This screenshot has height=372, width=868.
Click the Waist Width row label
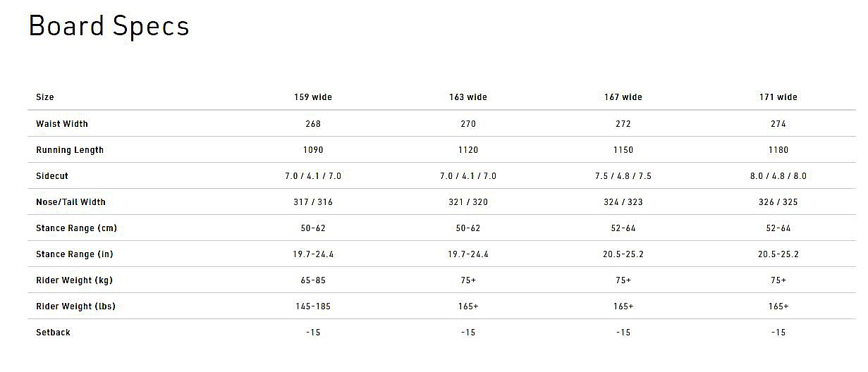(x=62, y=124)
